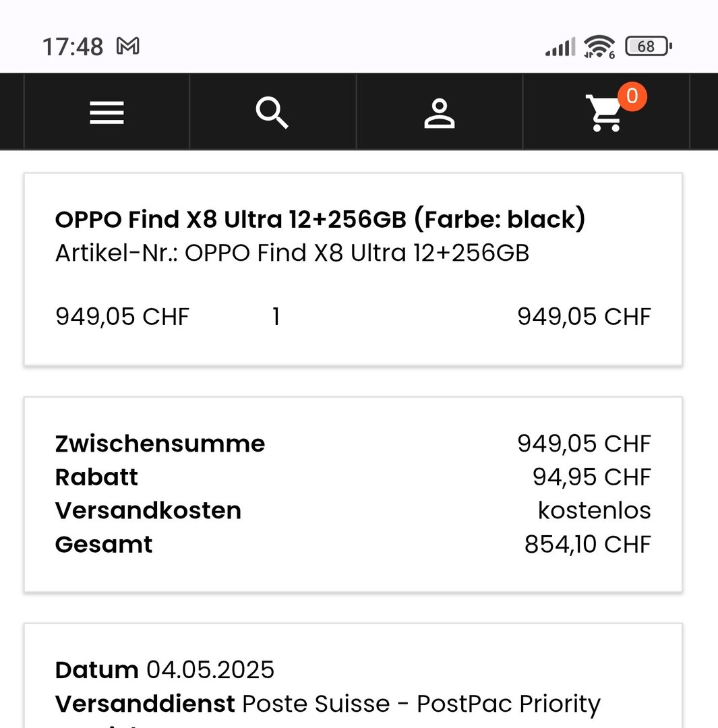718x728 pixels.
Task: Open the hamburger menu
Action: [107, 113]
